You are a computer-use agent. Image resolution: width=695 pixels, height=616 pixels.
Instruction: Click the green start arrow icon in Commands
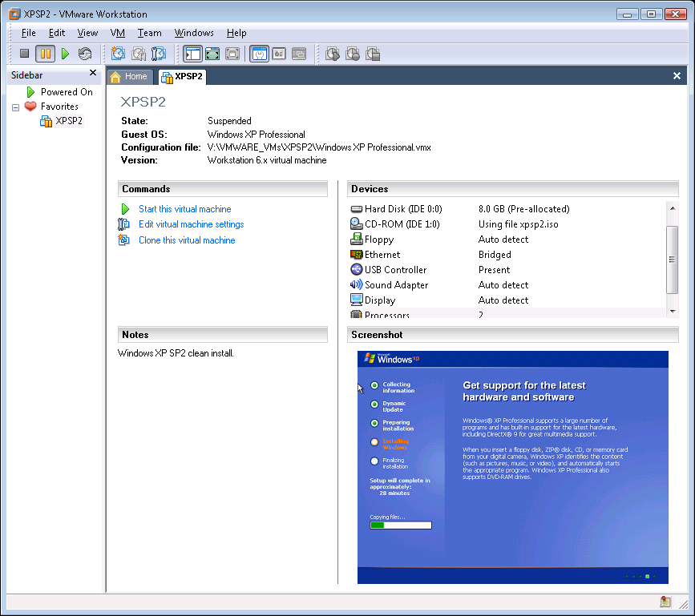[x=125, y=209]
